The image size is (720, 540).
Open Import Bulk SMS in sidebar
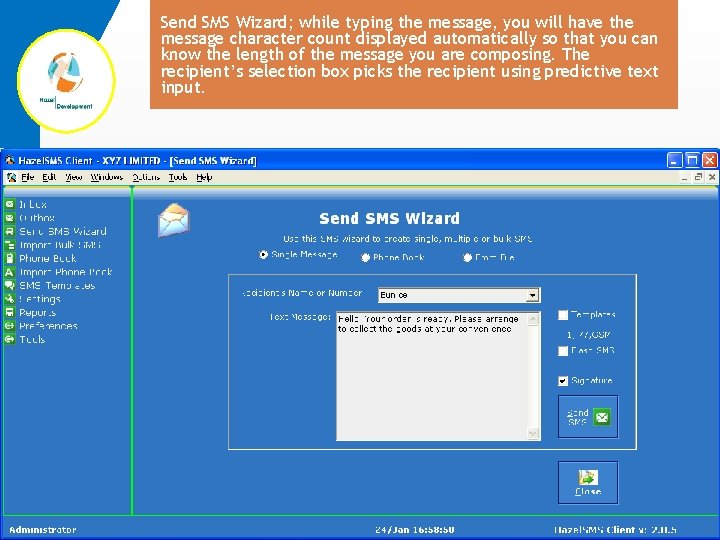pos(60,245)
